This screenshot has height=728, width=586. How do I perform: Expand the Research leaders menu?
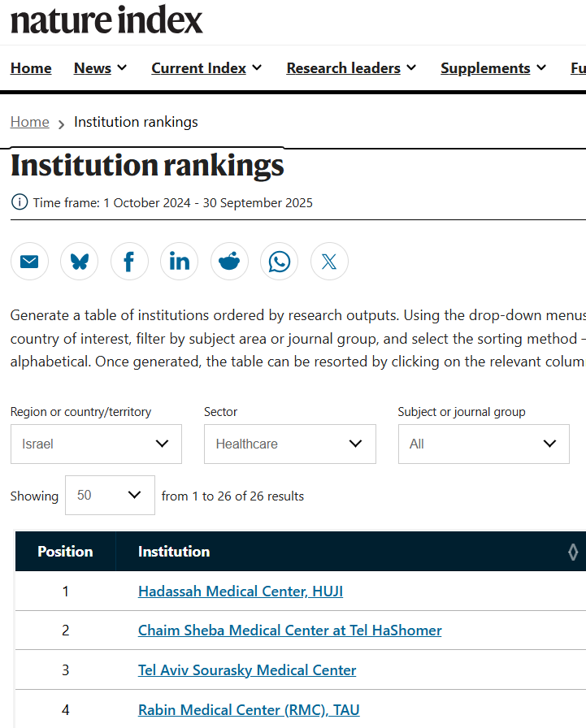tap(351, 68)
